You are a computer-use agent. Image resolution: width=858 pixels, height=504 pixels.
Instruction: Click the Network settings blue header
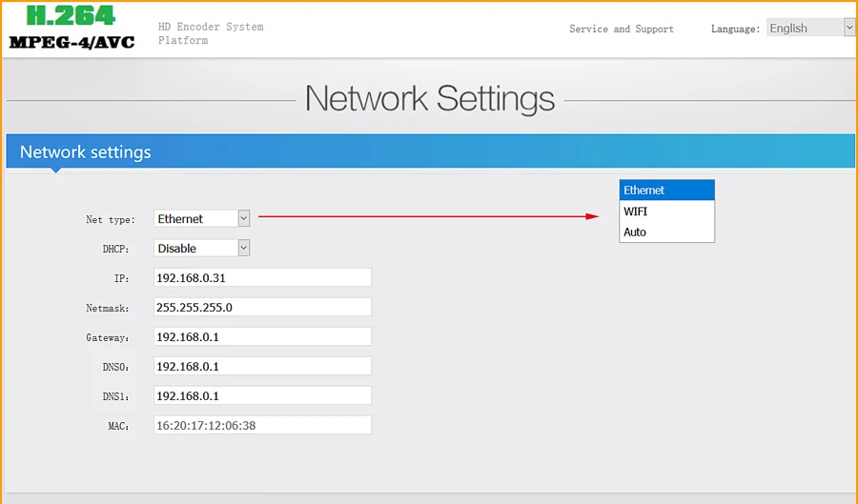coord(430,151)
